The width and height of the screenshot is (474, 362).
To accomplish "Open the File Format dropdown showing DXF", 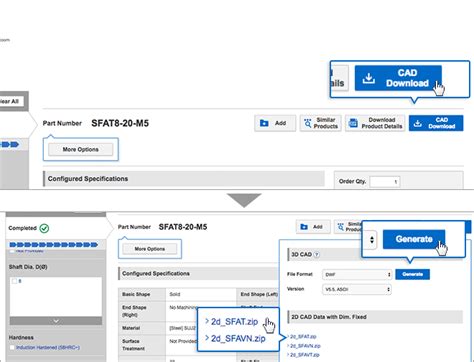I will pyautogui.click(x=357, y=274).
